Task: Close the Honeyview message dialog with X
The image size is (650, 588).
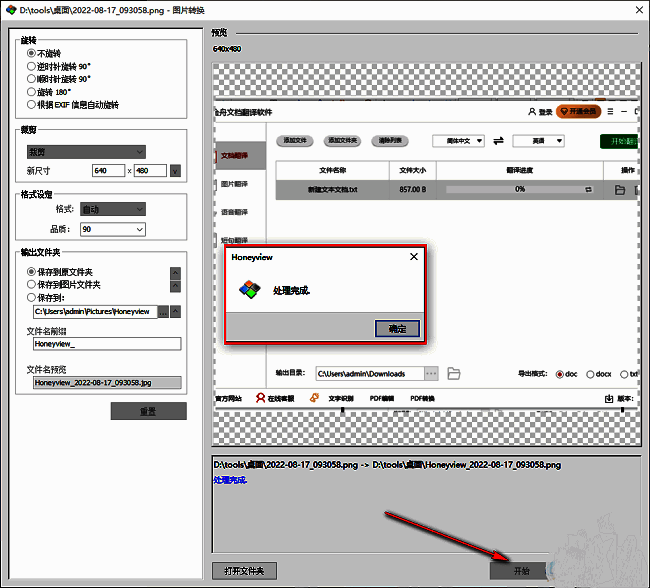Action: point(413,257)
